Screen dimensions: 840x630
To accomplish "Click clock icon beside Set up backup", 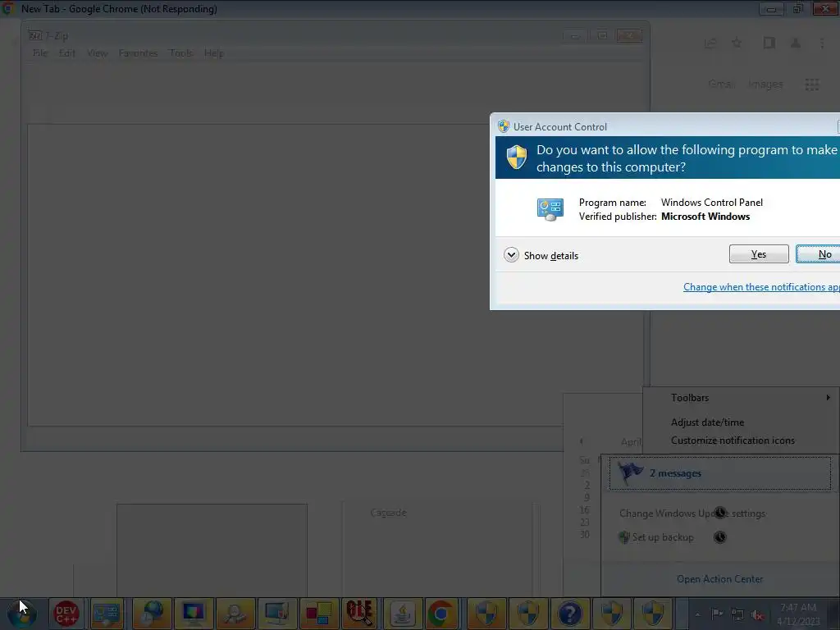I will tap(720, 536).
